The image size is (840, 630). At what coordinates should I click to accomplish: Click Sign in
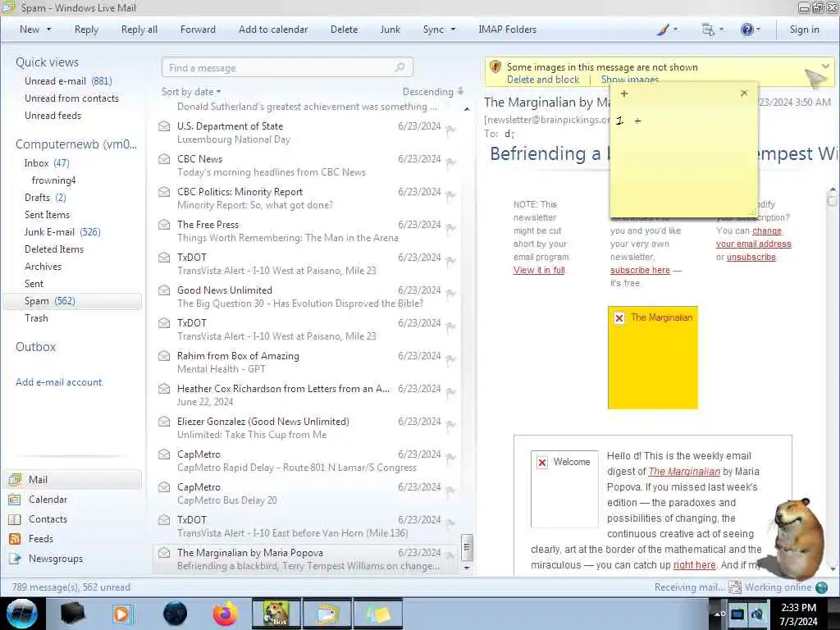click(x=804, y=30)
